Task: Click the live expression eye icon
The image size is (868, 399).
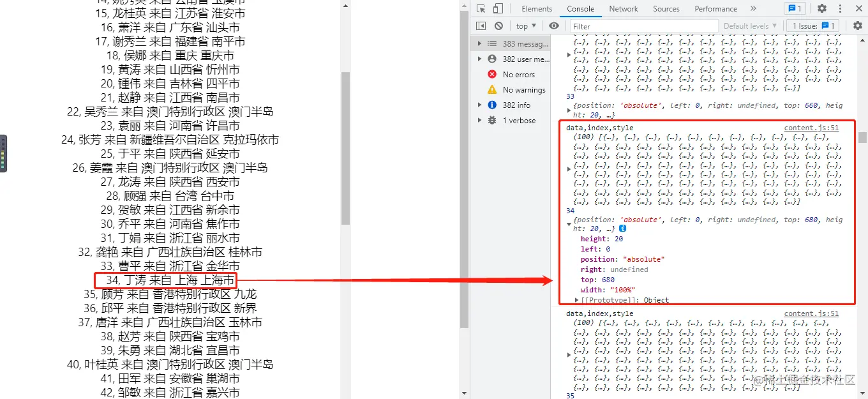Action: pos(554,26)
